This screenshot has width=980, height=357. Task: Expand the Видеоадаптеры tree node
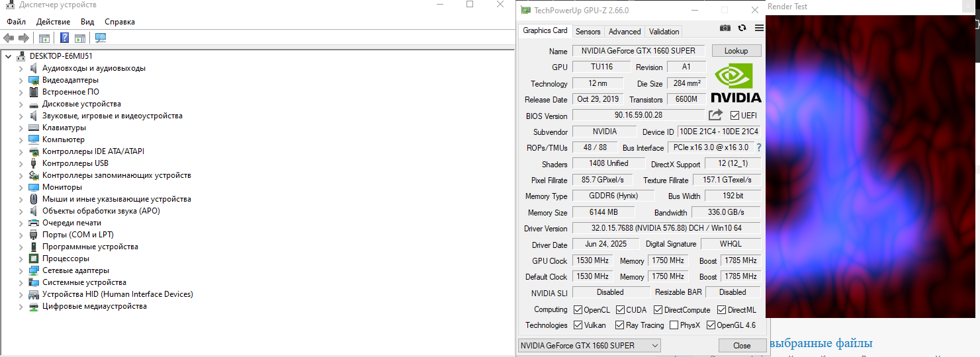click(21, 80)
